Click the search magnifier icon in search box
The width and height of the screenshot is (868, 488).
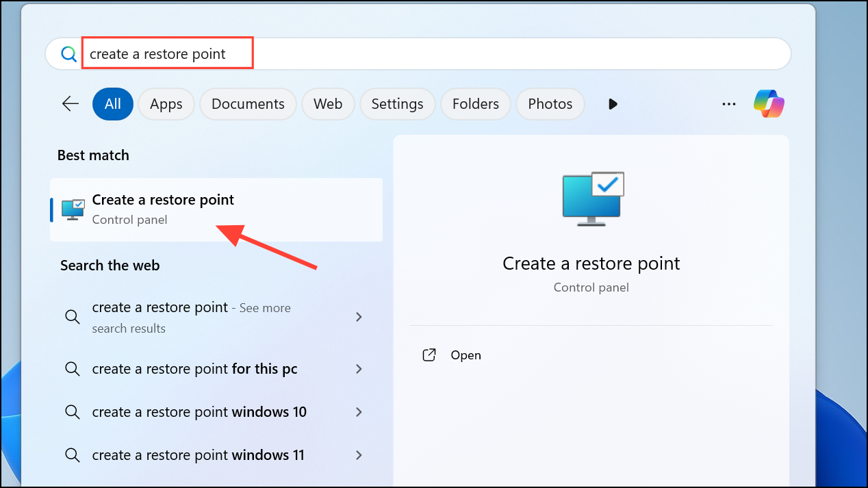click(68, 54)
